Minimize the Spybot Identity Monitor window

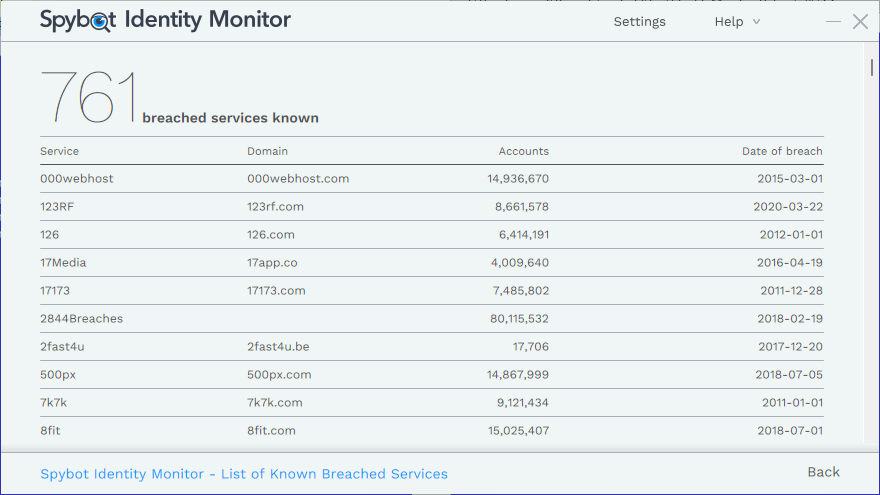pyautogui.click(x=833, y=22)
